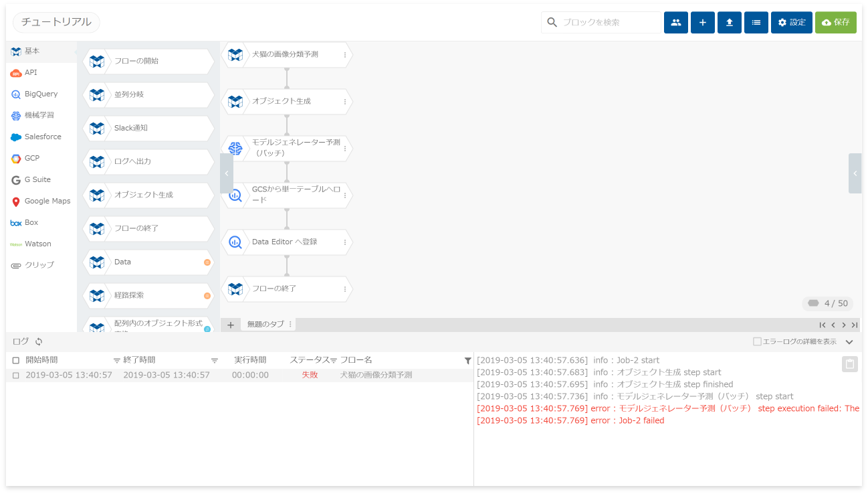The width and height of the screenshot is (868, 494).
Task: Sort by 開始時間 column filter icon
Action: point(117,361)
